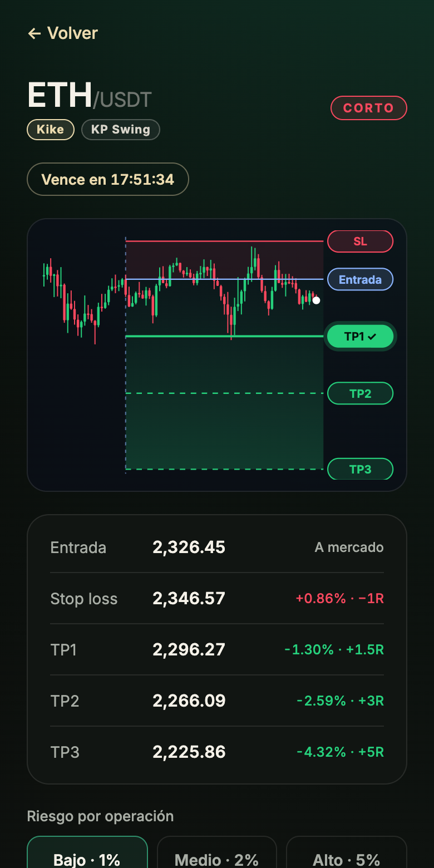Click the +0.86% · −1R value
This screenshot has height=868, width=434.
click(x=340, y=599)
